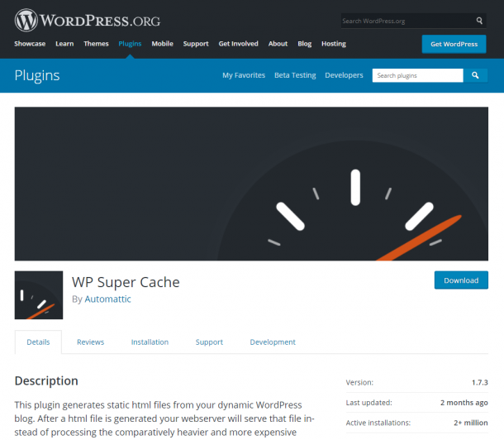The image size is (504, 440).
Task: Click the 'Version:' label
Action: click(359, 382)
